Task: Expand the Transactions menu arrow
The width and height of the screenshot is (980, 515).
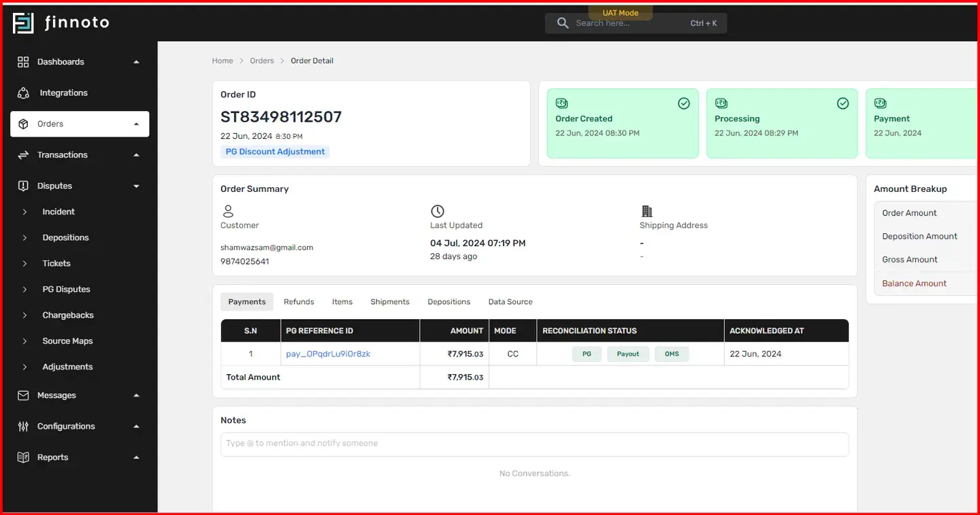Action: coord(136,155)
